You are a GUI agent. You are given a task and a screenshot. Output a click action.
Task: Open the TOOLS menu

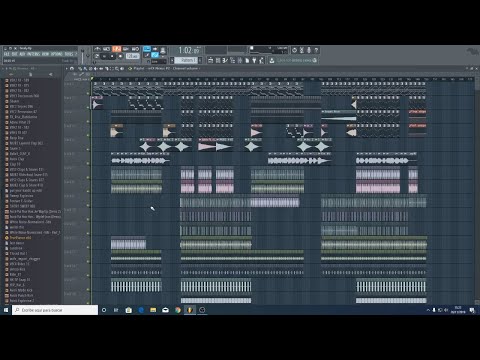coord(68,54)
